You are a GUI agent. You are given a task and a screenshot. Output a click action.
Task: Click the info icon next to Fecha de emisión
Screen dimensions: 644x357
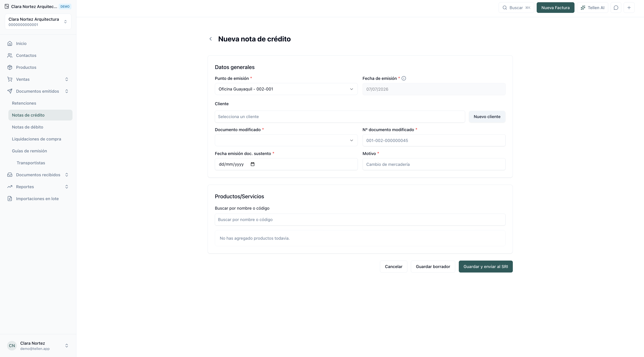click(x=403, y=78)
